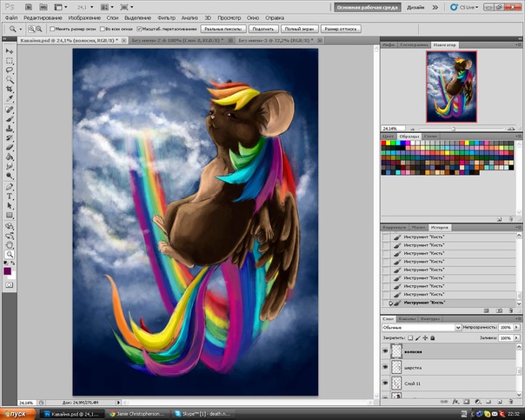Hide the 'Слой 11' layer eye
Screen dimensions: 525x420
click(x=385, y=383)
